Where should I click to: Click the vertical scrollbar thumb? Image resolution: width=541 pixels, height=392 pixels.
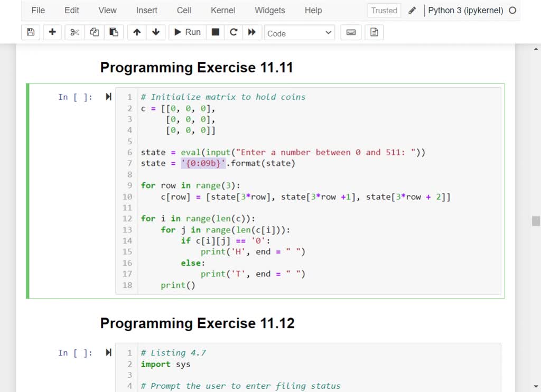pos(536,221)
